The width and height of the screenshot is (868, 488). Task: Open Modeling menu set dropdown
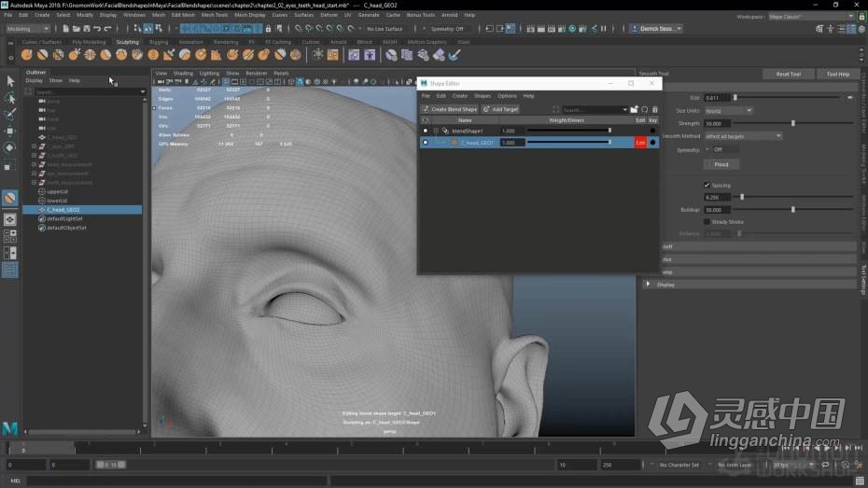27,29
